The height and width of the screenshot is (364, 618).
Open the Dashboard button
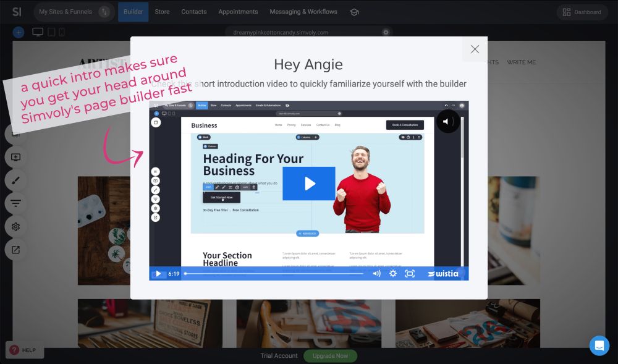click(x=582, y=12)
